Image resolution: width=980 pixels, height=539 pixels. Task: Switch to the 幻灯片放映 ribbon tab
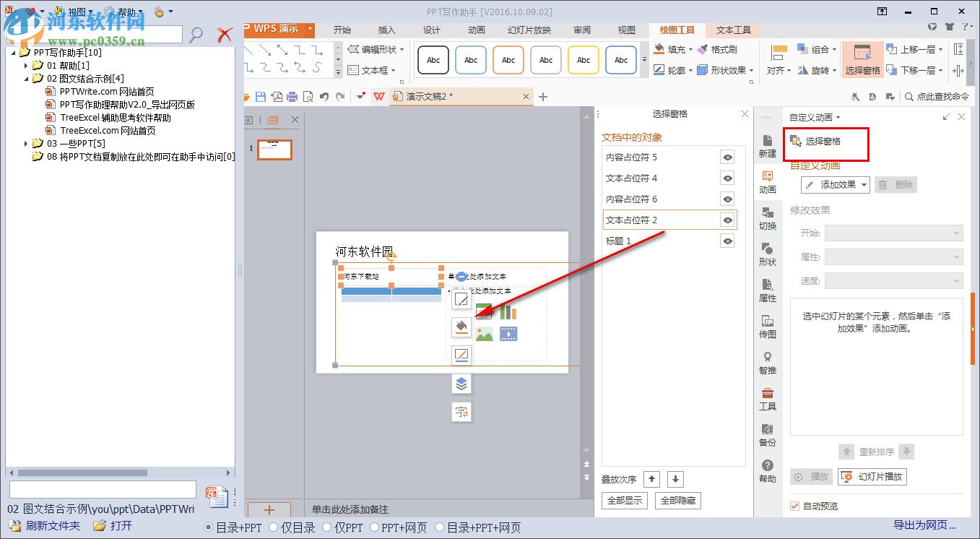click(x=529, y=30)
